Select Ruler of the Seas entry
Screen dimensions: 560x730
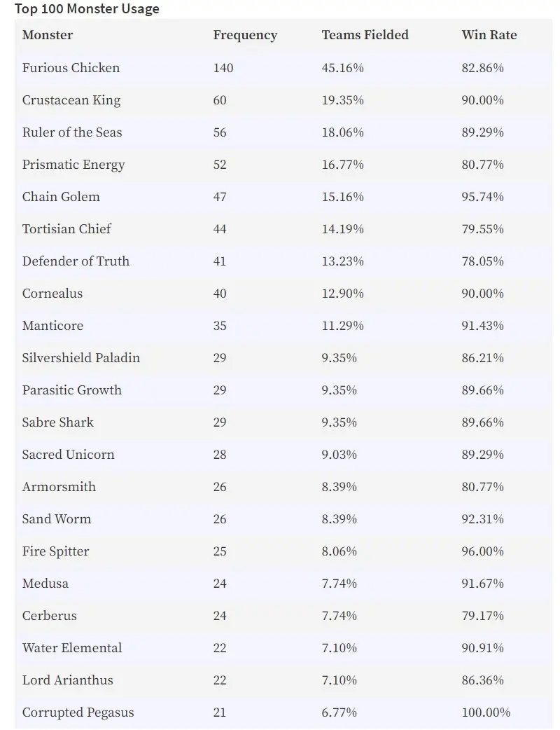click(72, 132)
